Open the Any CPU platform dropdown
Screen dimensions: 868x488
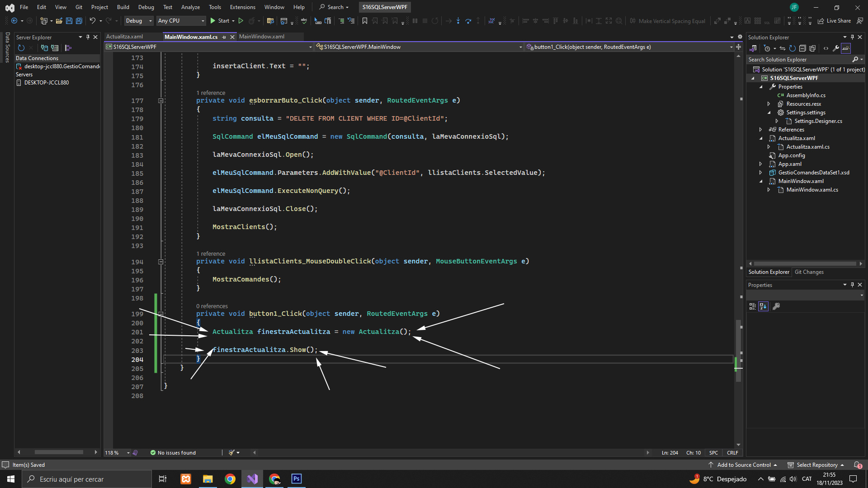(x=181, y=21)
